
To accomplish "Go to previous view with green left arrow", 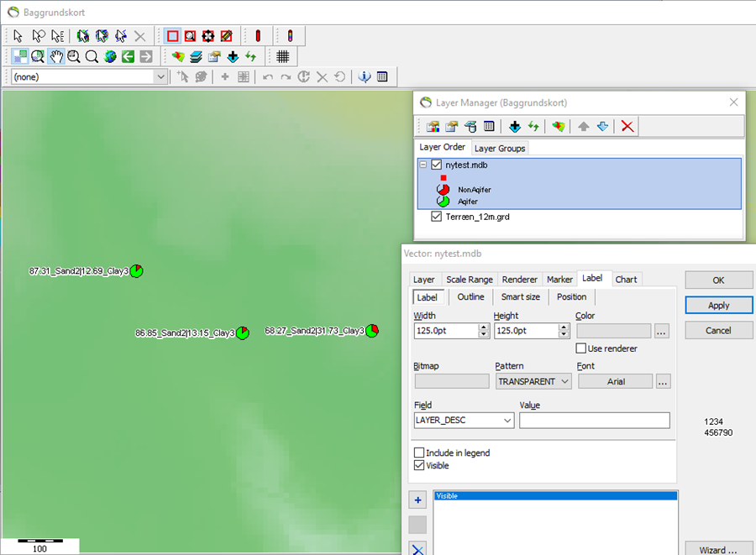I will coord(128,56).
